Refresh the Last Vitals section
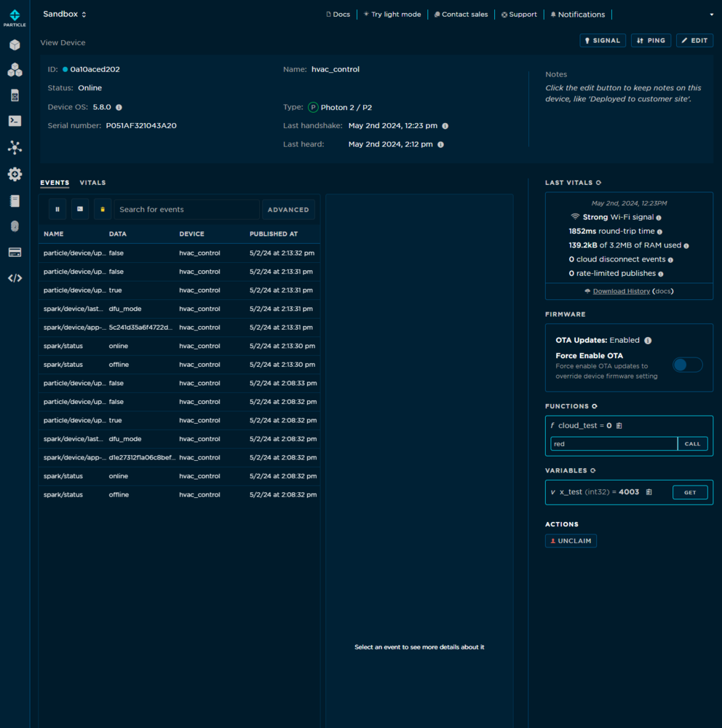The height and width of the screenshot is (728, 722). pos(598,183)
